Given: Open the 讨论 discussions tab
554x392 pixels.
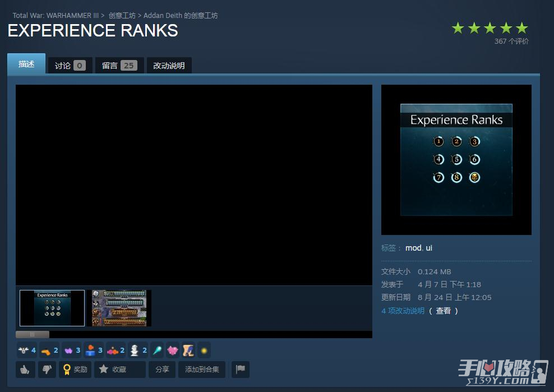Looking at the screenshot, I should 70,66.
